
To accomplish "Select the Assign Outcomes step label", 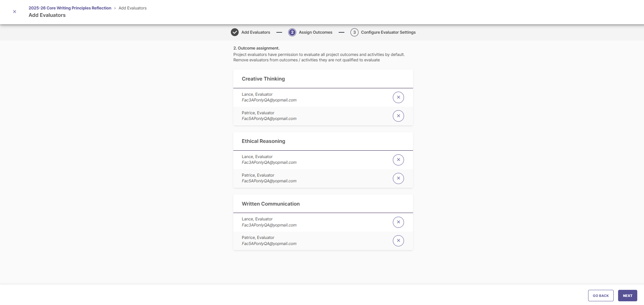I will click(315, 32).
